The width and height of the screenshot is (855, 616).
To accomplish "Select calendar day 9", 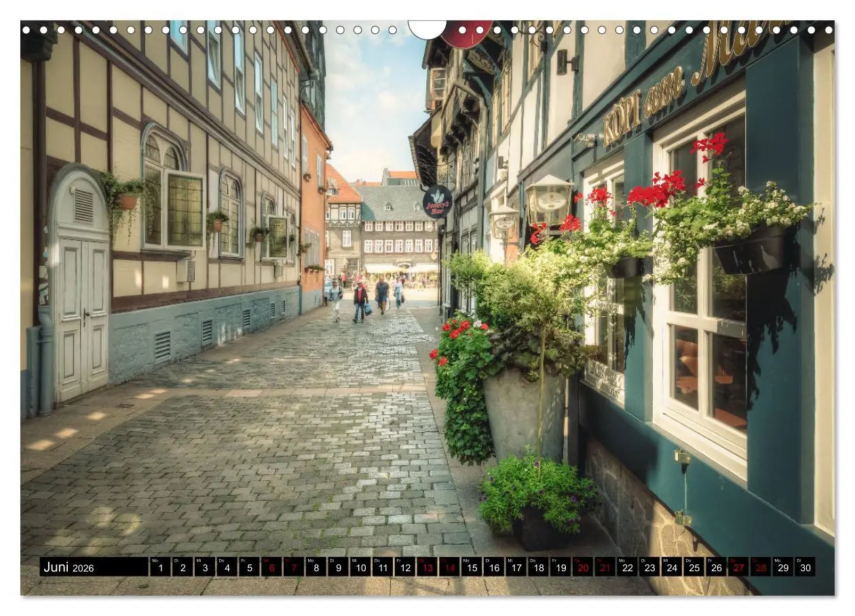I will point(338,567).
